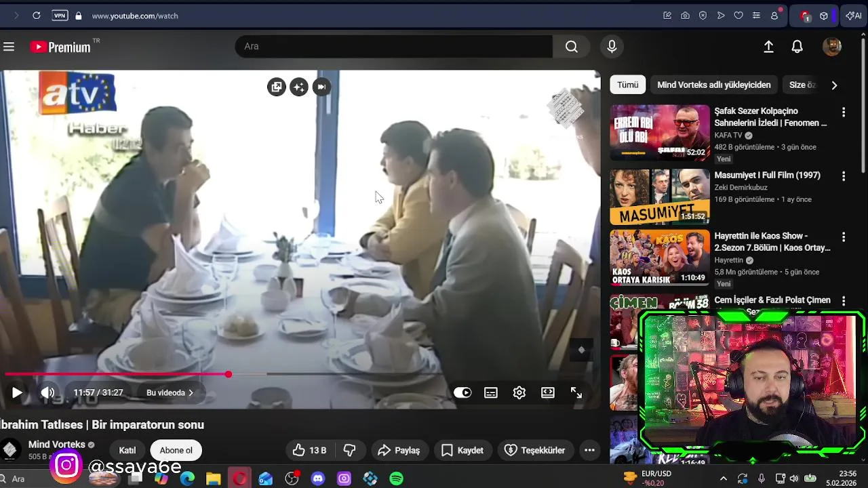Click the Katıl join button
This screenshot has width=868, height=488.
point(127,450)
